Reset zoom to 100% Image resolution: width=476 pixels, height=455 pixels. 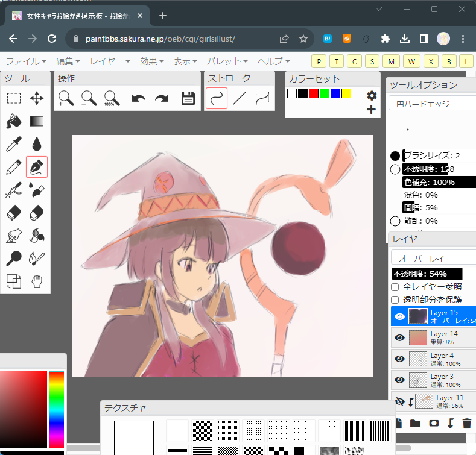coord(112,98)
